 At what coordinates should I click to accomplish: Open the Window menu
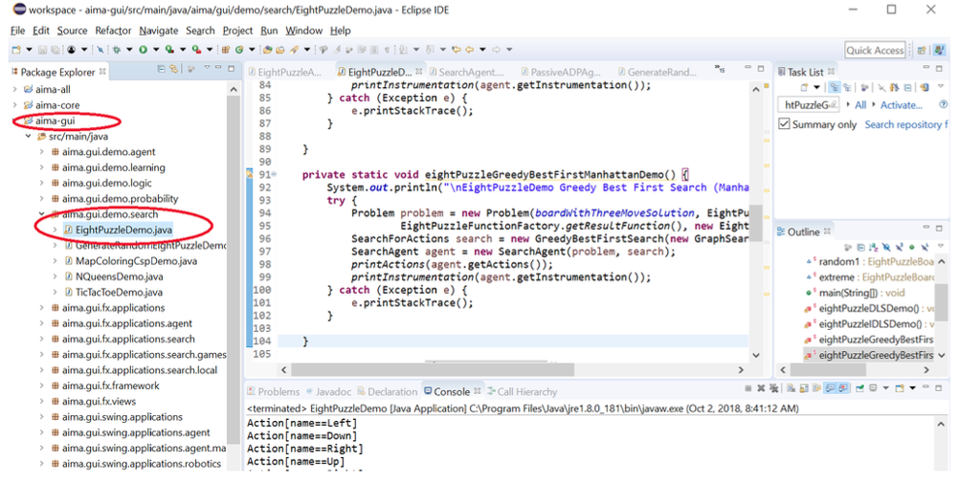(303, 31)
